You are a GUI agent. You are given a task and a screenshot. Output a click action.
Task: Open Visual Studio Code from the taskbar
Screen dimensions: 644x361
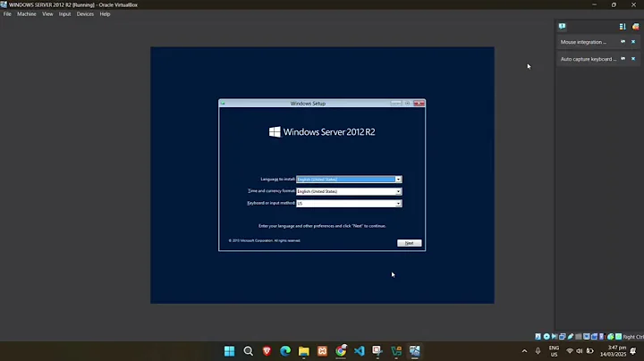(x=359, y=351)
